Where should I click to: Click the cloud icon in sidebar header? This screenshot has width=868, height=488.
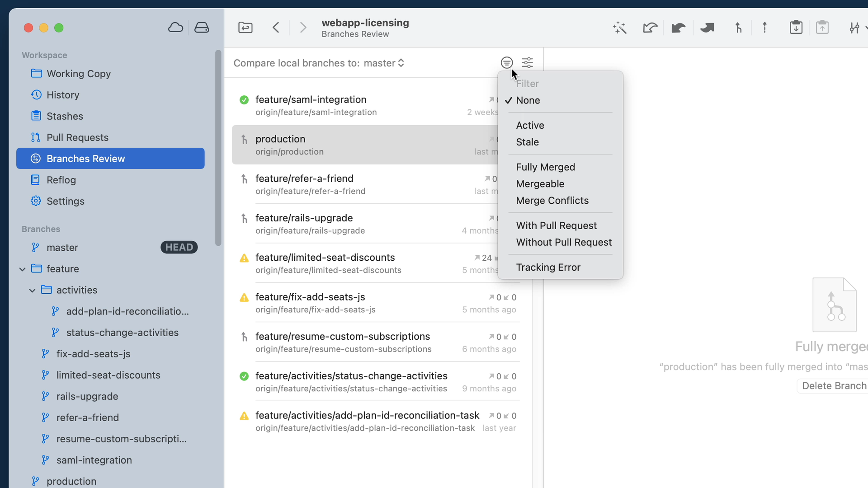pyautogui.click(x=175, y=28)
